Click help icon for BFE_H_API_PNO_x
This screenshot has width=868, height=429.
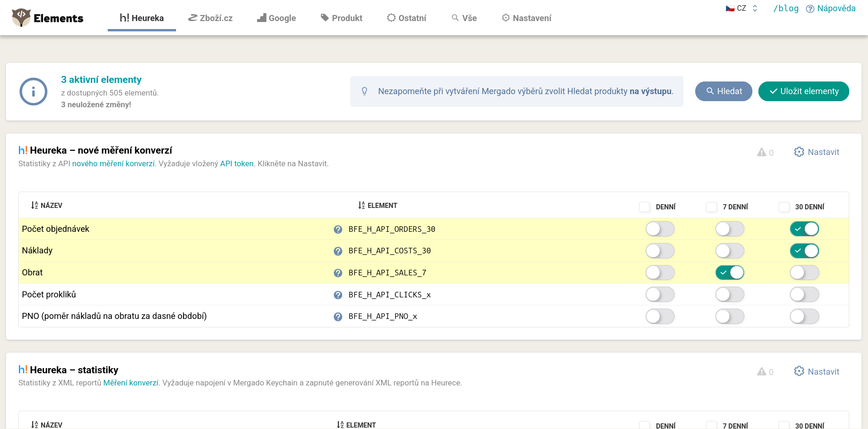pos(338,317)
